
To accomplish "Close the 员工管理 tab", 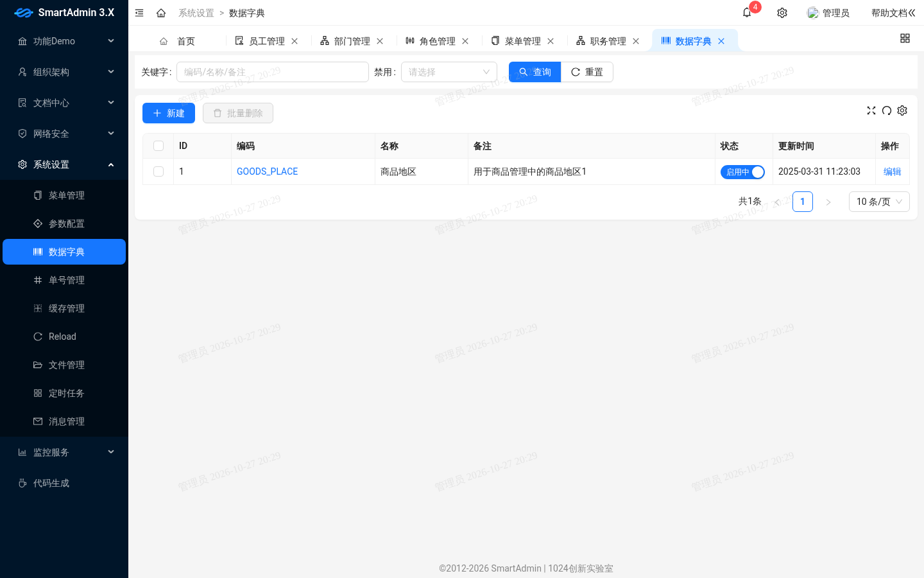I will [295, 41].
